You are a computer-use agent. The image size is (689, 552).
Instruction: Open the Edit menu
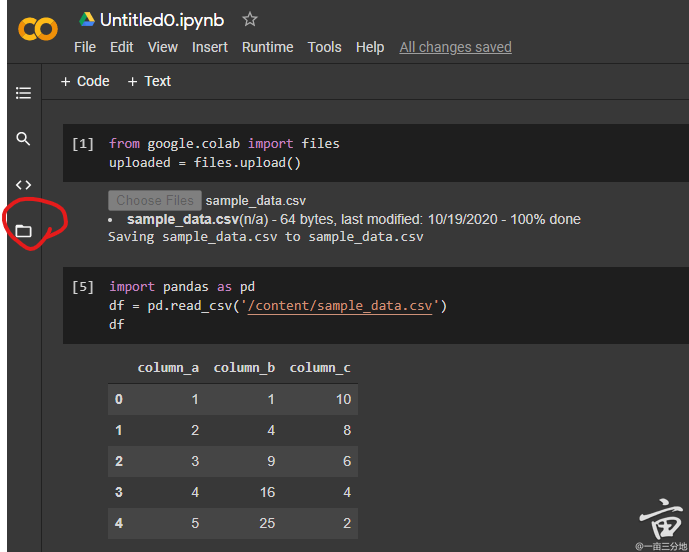[122, 47]
